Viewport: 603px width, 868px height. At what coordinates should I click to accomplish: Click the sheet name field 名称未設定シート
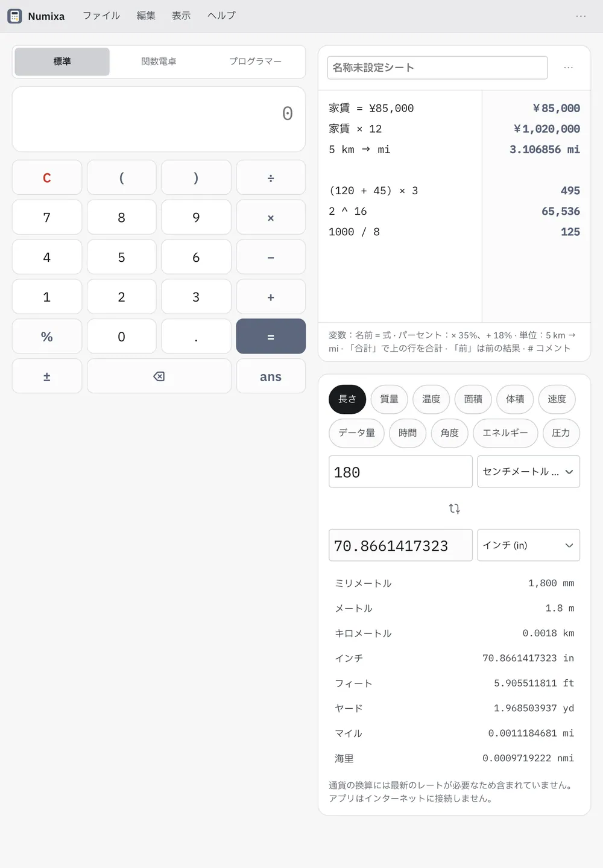pyautogui.click(x=437, y=68)
